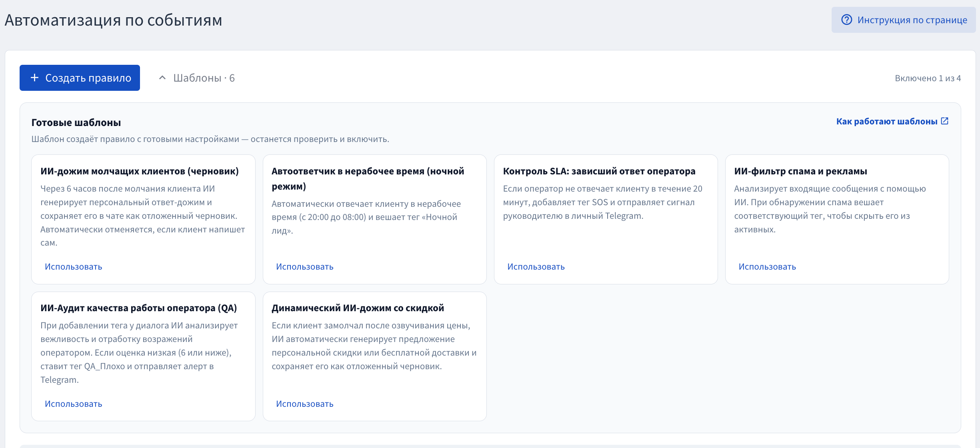This screenshot has width=980, height=448.
Task: Click description starting При добавлении тега у диалога
Action: [139, 353]
